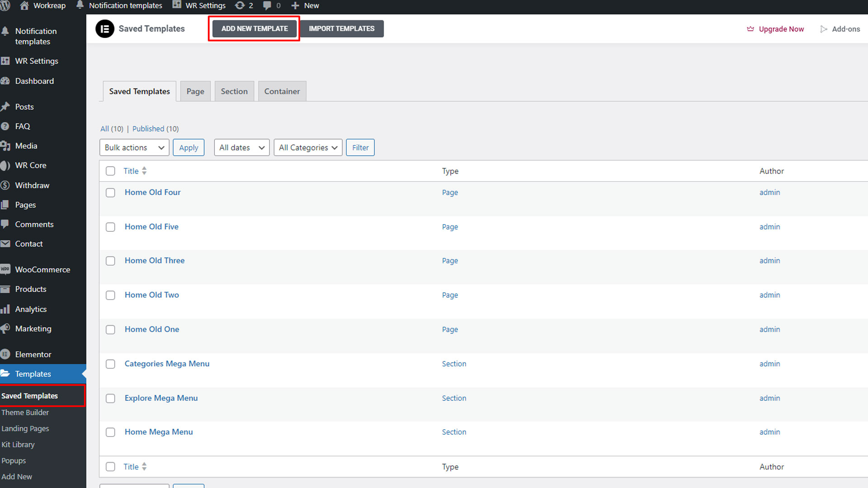The image size is (868, 488).
Task: Switch to the Section tab
Action: pos(234,91)
